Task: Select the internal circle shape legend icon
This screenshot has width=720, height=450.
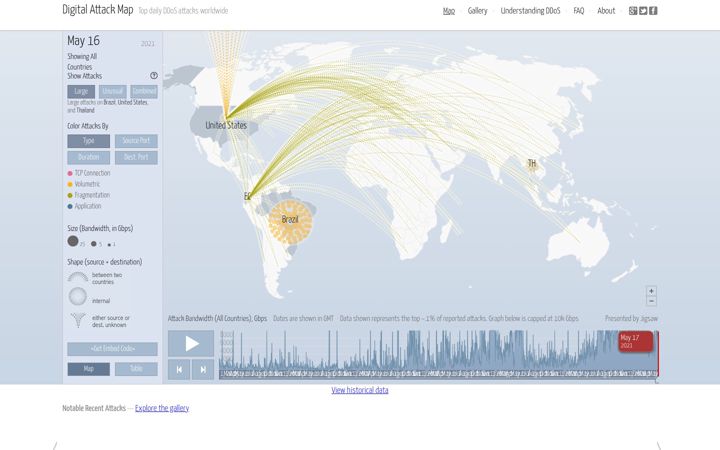Action: pyautogui.click(x=78, y=297)
